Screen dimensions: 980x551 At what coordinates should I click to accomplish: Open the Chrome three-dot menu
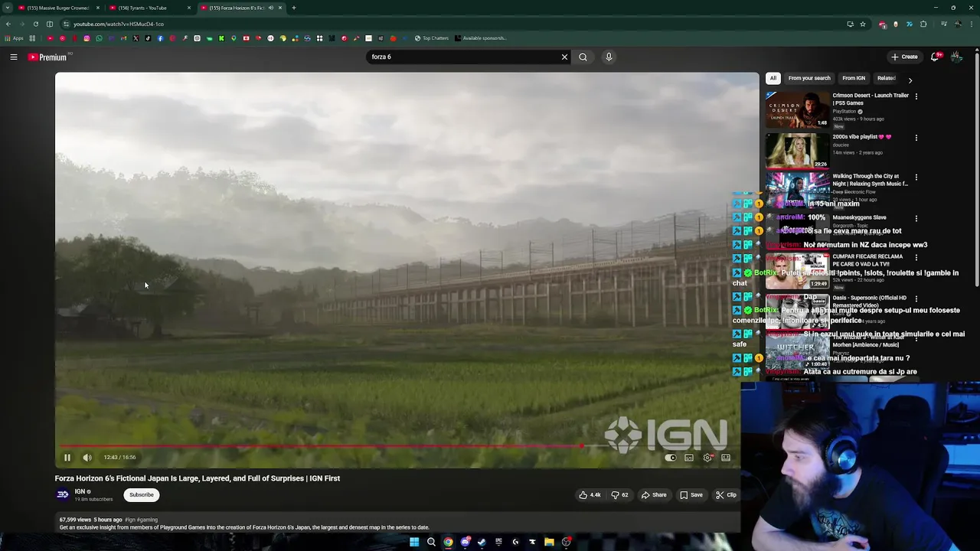[x=971, y=24]
